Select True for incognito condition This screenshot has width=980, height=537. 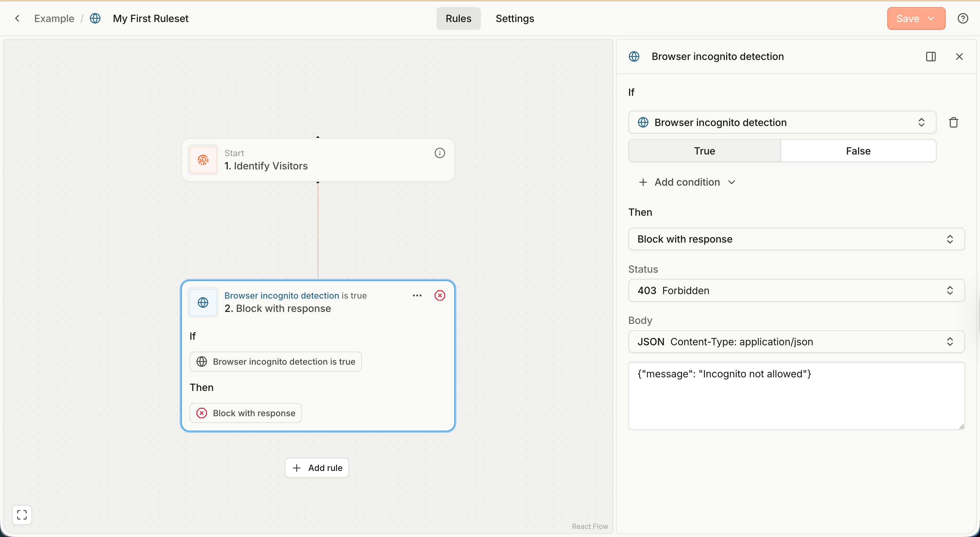tap(704, 151)
